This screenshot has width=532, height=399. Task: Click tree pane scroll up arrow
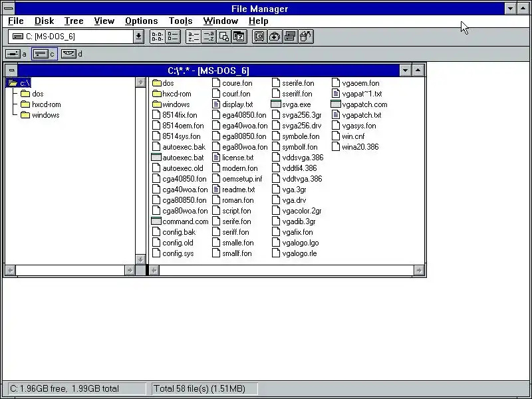point(140,82)
